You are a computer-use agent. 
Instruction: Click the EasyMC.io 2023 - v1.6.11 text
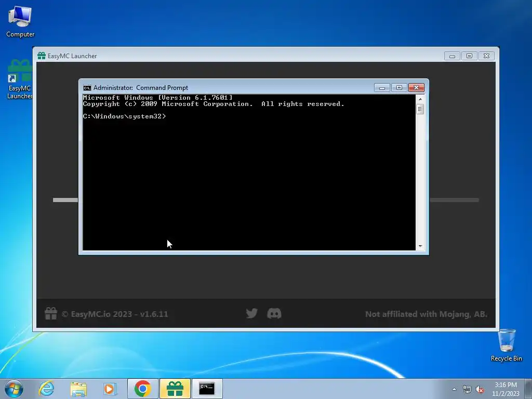pyautogui.click(x=115, y=314)
